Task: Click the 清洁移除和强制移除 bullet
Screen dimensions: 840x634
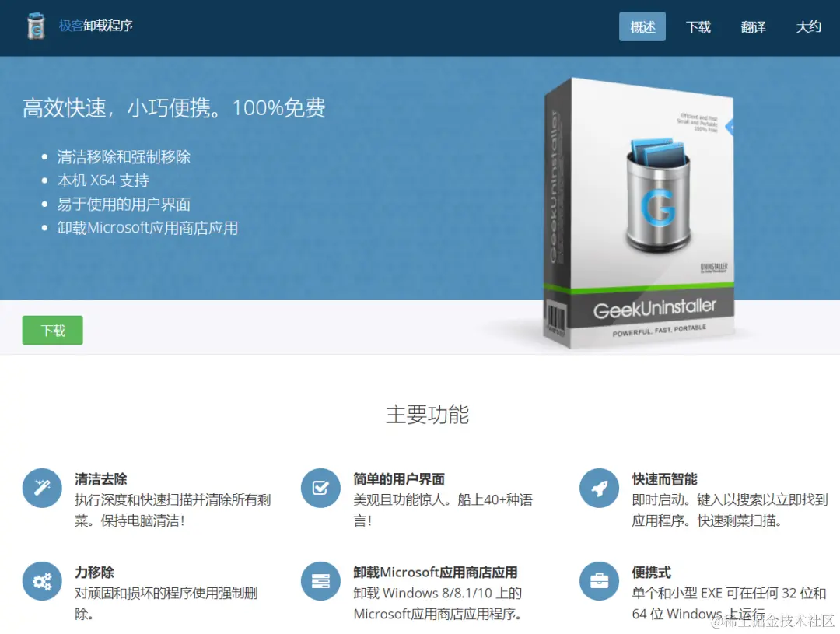Action: coord(124,156)
